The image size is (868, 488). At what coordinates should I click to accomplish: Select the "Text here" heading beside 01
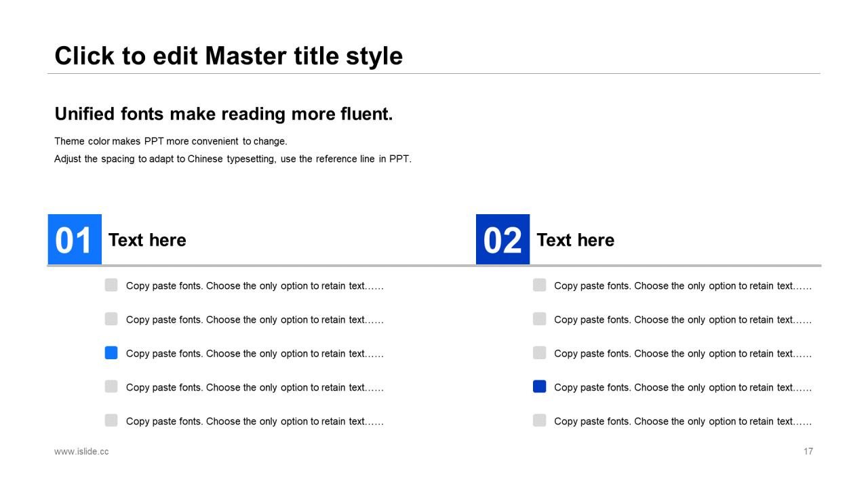pos(147,240)
